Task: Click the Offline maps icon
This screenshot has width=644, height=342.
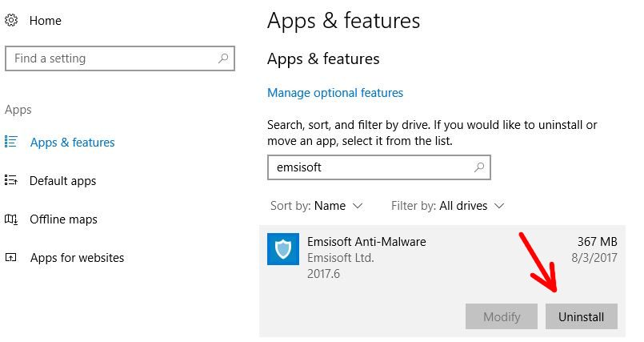Action: click(x=10, y=219)
